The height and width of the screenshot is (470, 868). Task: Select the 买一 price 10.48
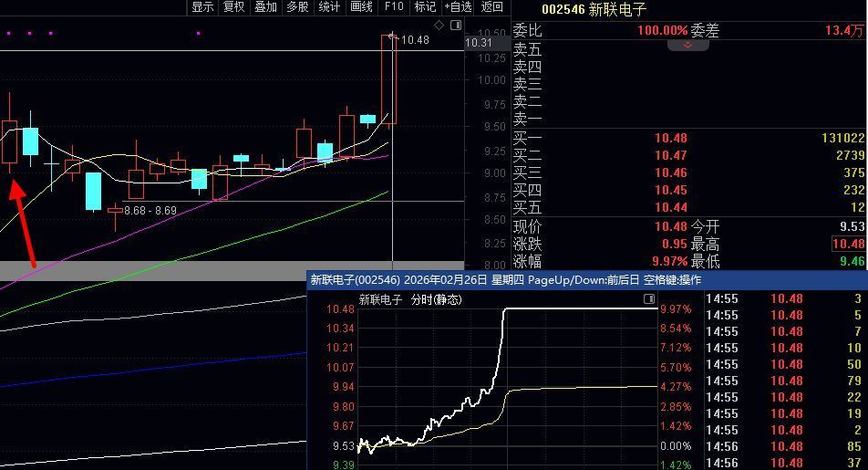[671, 138]
